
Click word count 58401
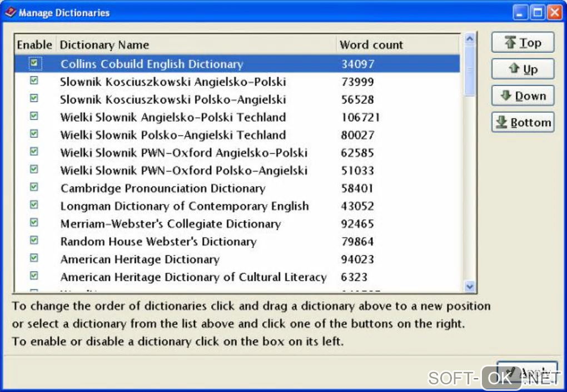[357, 188]
